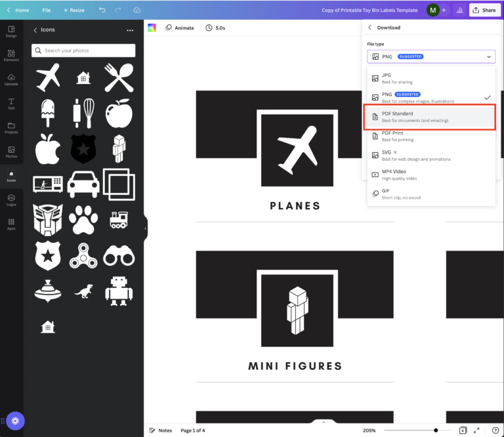Insert the airplane icon from the Icons panel
This screenshot has height=437, width=504.
click(48, 78)
